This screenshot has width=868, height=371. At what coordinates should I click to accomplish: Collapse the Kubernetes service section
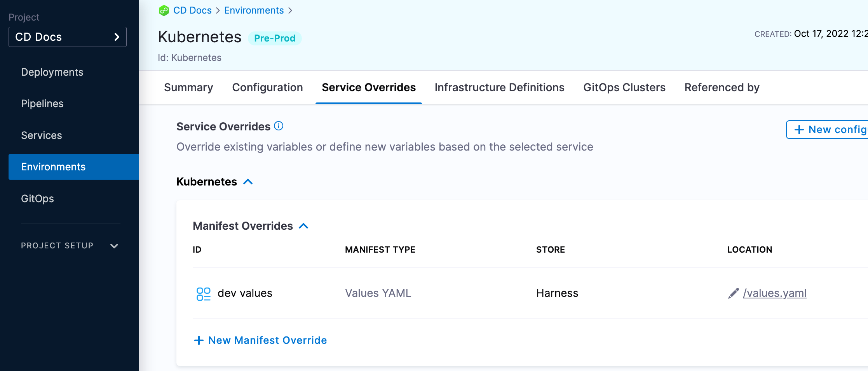pyautogui.click(x=248, y=181)
